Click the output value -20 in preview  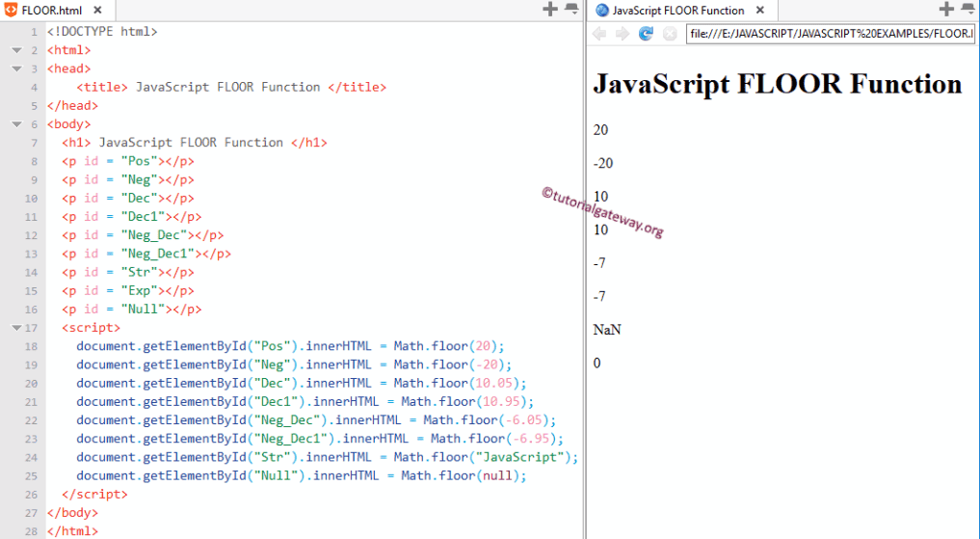click(603, 163)
